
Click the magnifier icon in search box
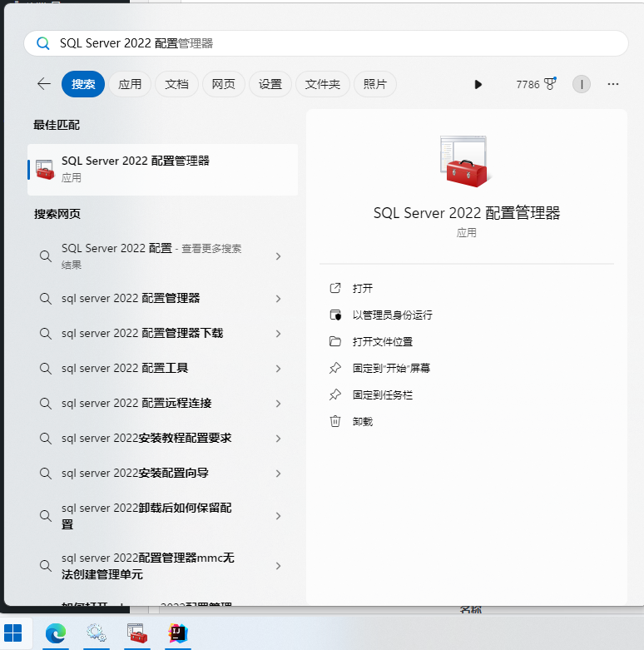click(42, 43)
